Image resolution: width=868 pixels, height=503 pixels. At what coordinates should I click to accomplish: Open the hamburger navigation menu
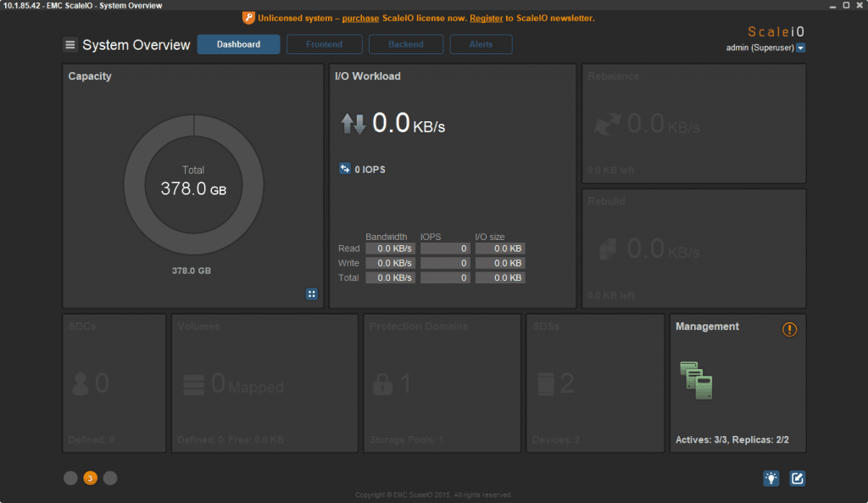[x=70, y=45]
